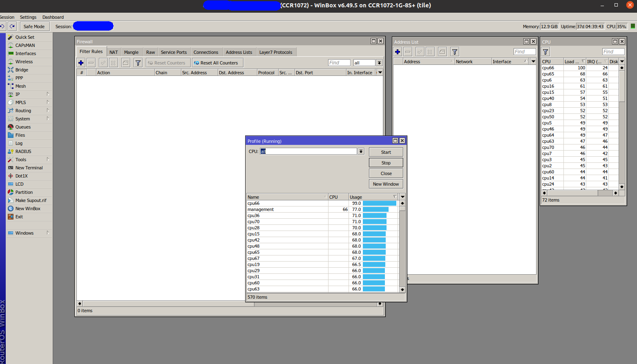Image resolution: width=637 pixels, height=364 pixels.
Task: Expand the System submenu in the sidebar
Action: (x=29, y=119)
